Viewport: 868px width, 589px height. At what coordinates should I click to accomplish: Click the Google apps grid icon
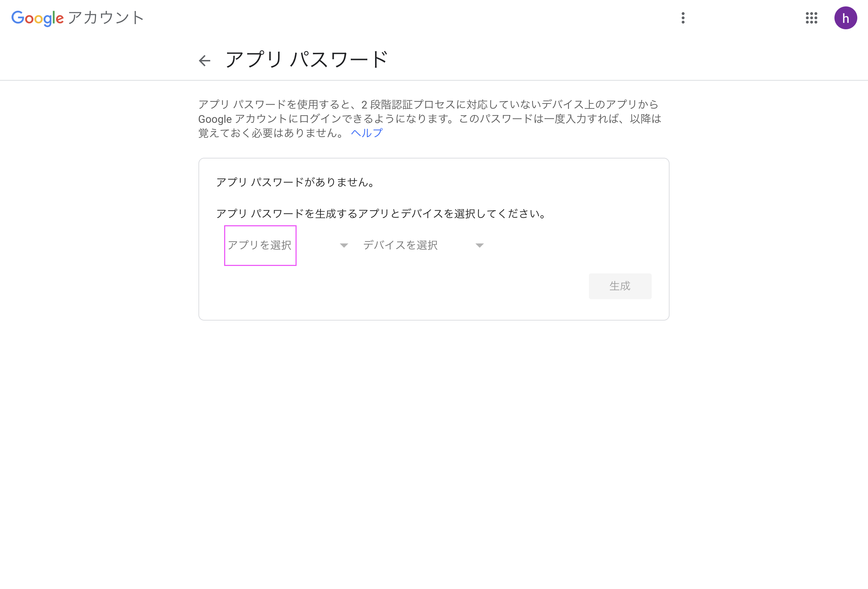click(x=812, y=18)
